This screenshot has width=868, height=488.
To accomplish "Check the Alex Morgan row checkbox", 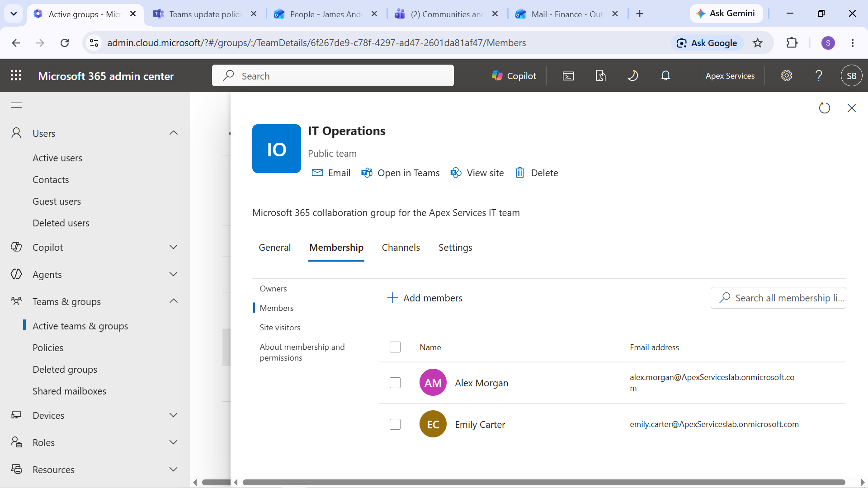I will (395, 383).
